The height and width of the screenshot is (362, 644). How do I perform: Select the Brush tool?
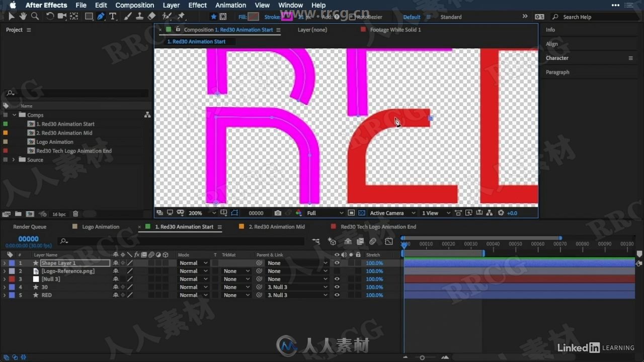(x=128, y=17)
